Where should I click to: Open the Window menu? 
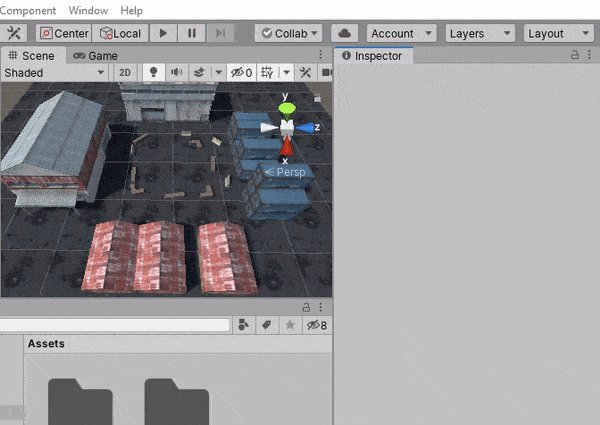click(x=88, y=10)
